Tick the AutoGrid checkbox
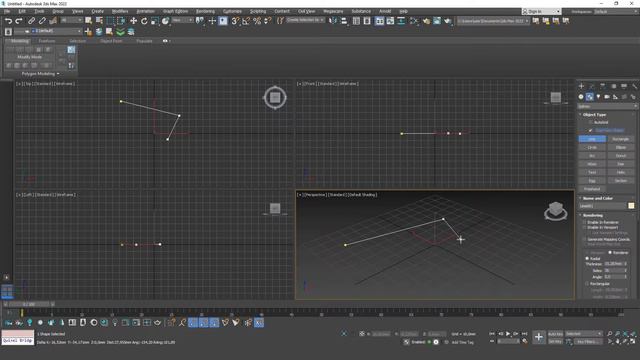 (x=590, y=122)
